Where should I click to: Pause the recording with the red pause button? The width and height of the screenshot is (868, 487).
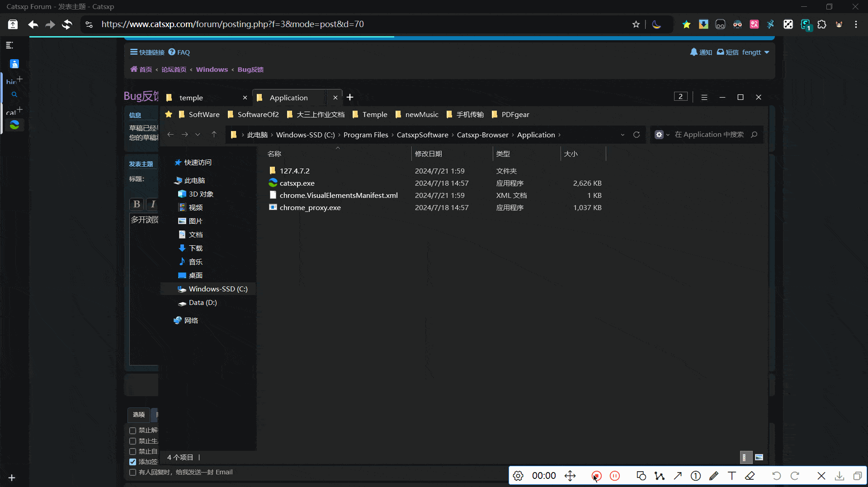[x=615, y=476]
